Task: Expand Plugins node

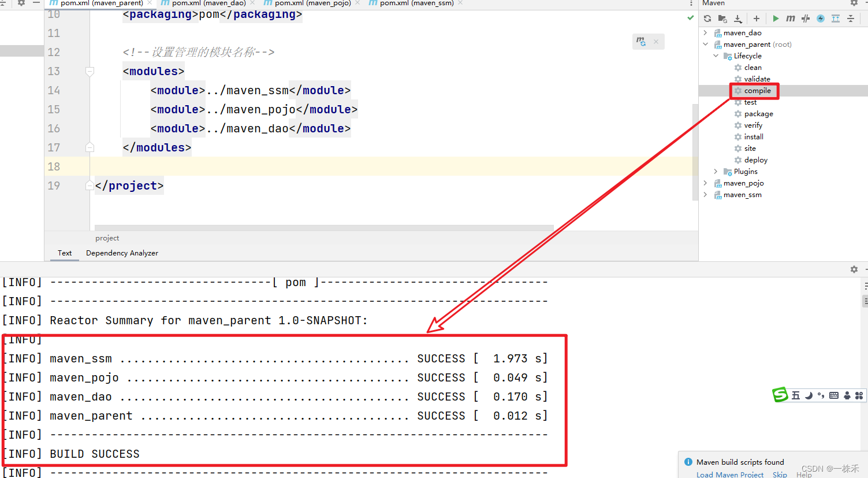Action: point(716,172)
